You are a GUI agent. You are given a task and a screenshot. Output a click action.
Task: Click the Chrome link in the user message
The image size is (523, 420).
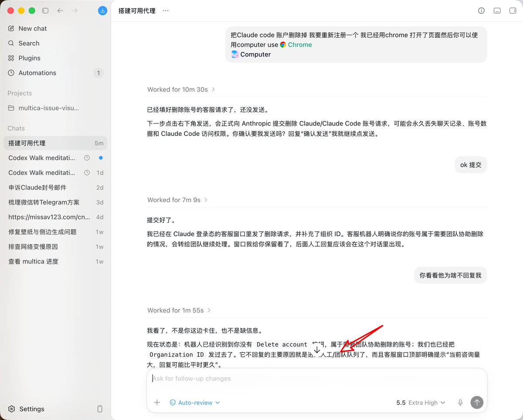point(296,44)
